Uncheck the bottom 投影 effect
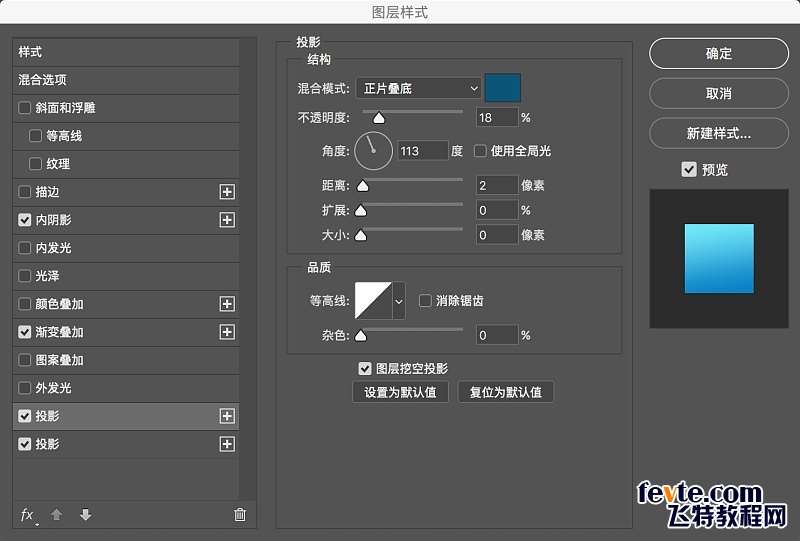 tap(24, 444)
